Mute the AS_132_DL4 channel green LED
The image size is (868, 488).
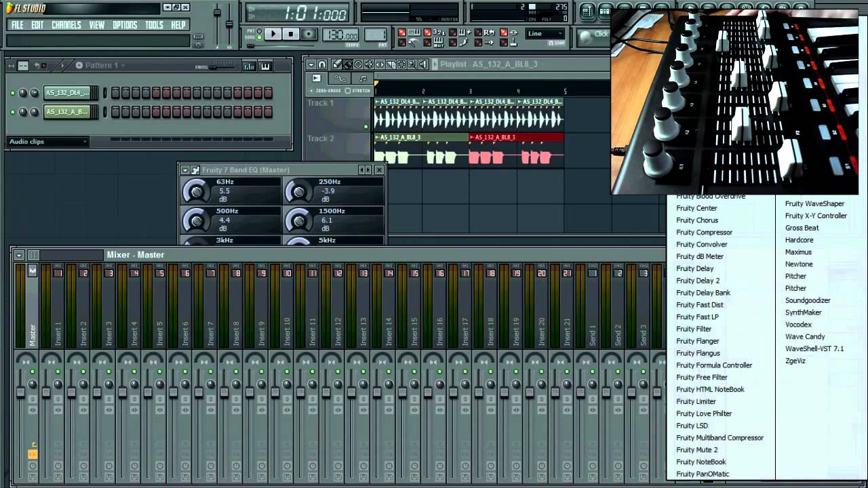coord(12,93)
